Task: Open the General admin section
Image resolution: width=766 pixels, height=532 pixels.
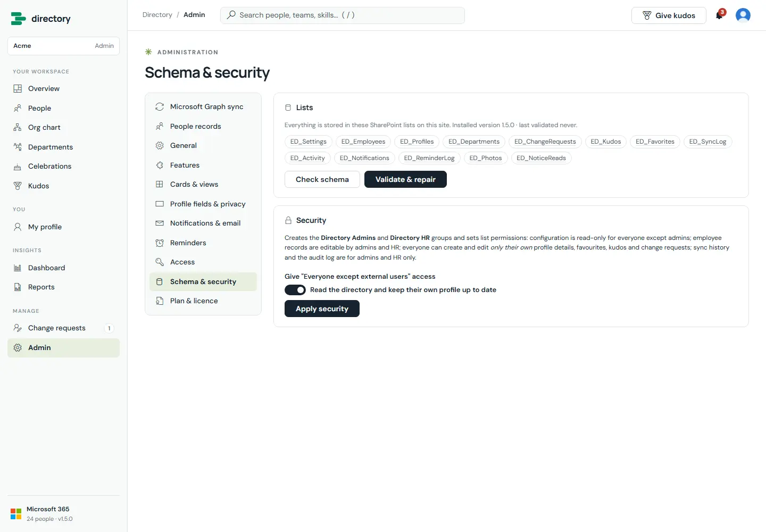Action: click(x=203, y=146)
